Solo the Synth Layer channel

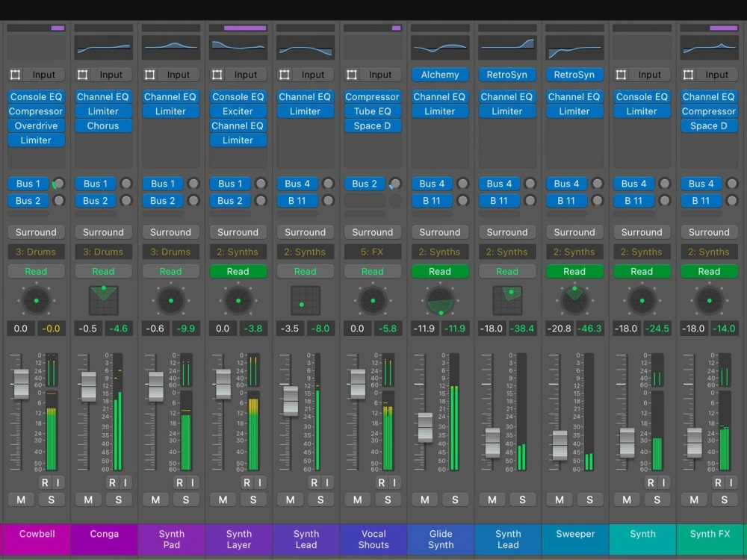pos(253,500)
